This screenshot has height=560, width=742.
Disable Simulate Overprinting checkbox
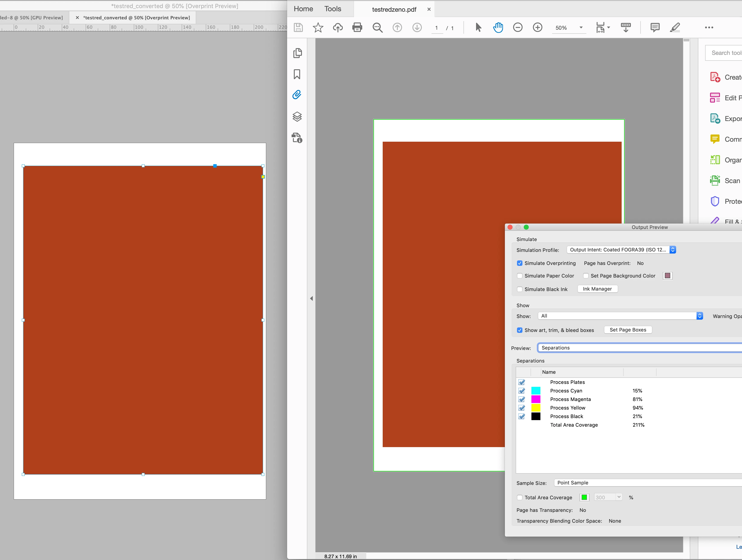point(519,263)
